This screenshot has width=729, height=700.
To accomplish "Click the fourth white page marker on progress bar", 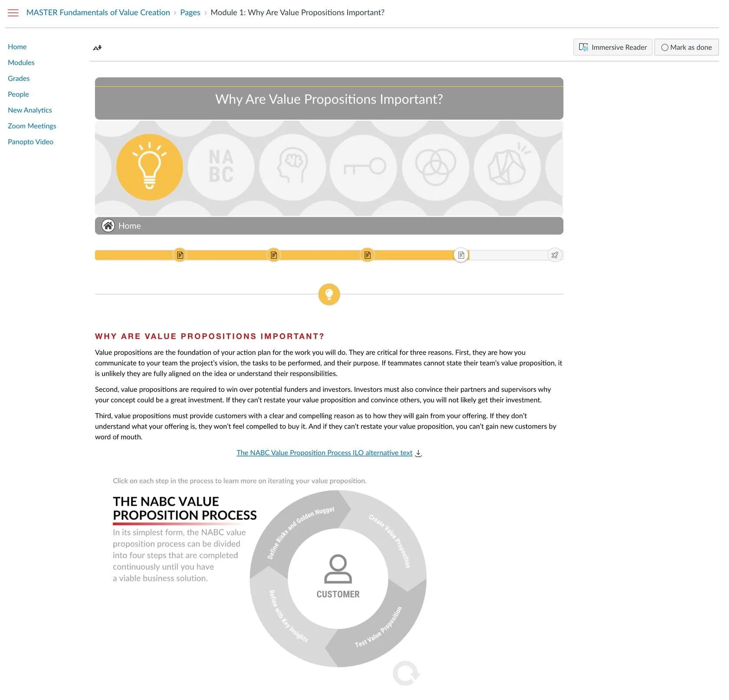I will pyautogui.click(x=461, y=255).
